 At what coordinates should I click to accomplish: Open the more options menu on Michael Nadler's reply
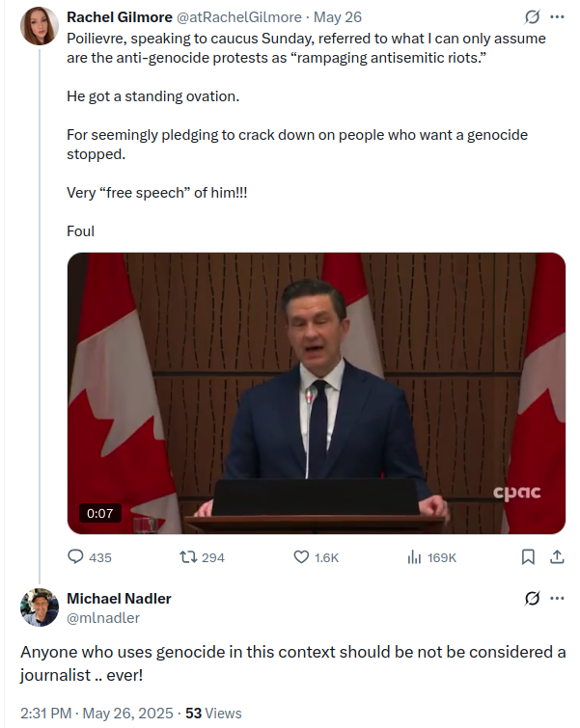pos(557,599)
